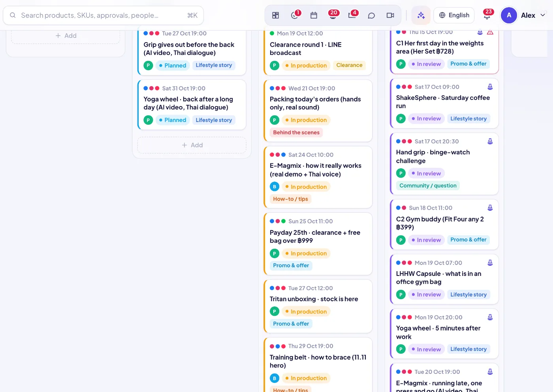
Task: Open Clearance round 1 LINE broadcast card
Action: point(318,52)
